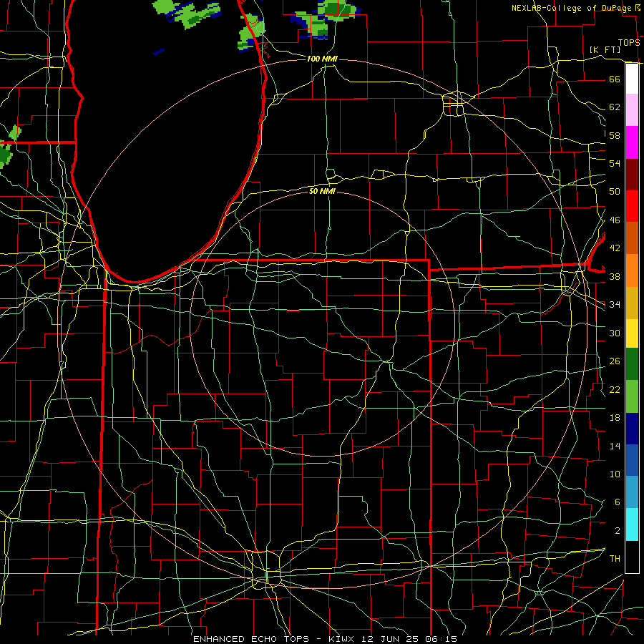This screenshot has height=644, width=644.
Task: Click the legend value '58'
Action: click(615, 135)
